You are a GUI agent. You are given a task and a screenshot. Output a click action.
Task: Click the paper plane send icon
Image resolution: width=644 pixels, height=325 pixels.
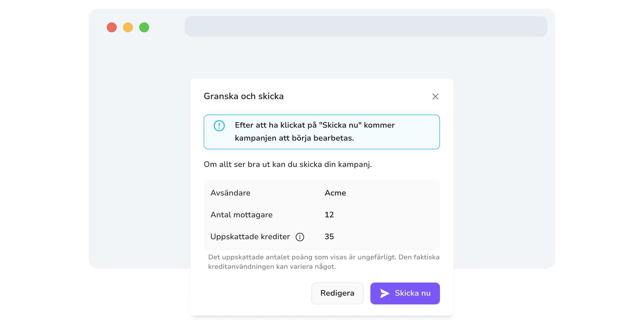click(x=385, y=293)
